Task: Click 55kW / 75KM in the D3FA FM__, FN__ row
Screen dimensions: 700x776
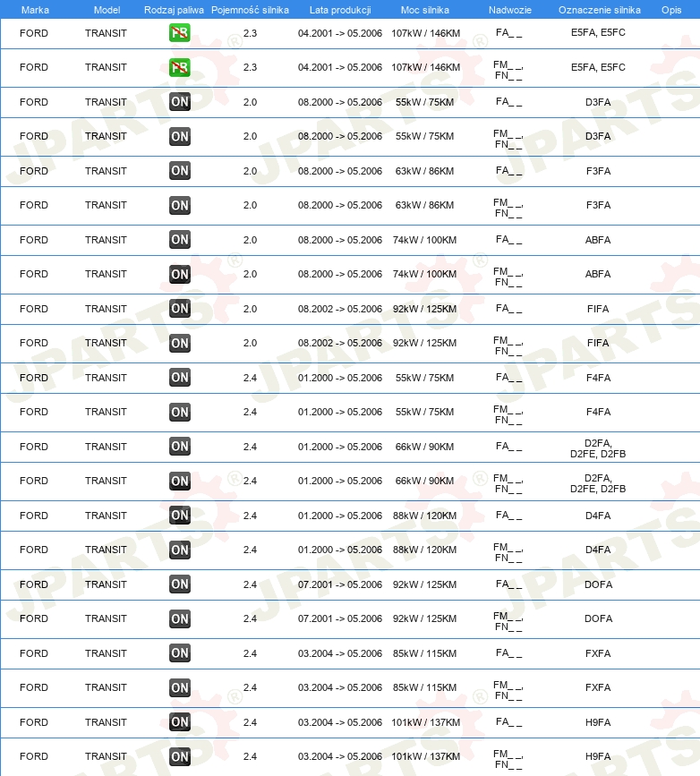Action: pos(425,136)
